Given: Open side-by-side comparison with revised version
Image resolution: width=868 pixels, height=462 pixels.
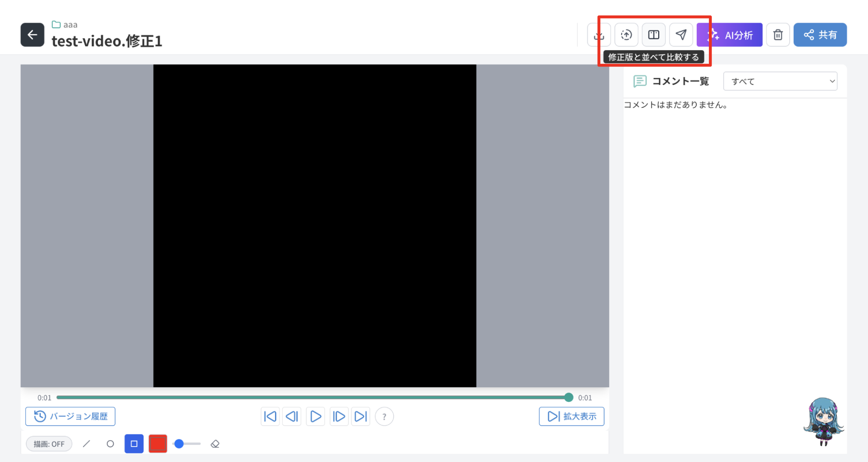Looking at the screenshot, I should [x=654, y=35].
